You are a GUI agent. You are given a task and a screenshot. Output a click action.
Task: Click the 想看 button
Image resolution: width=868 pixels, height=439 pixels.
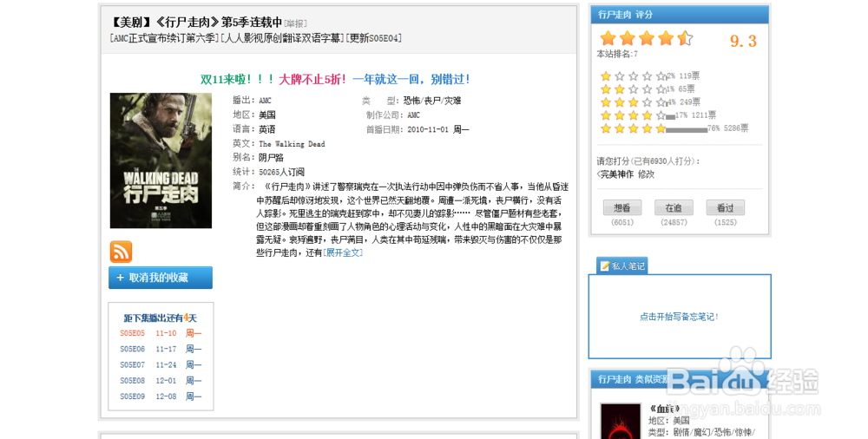point(622,207)
